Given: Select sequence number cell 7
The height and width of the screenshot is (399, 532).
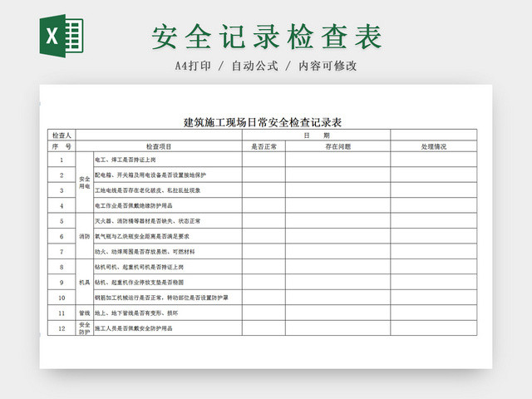Looking at the screenshot, I should 62,252.
